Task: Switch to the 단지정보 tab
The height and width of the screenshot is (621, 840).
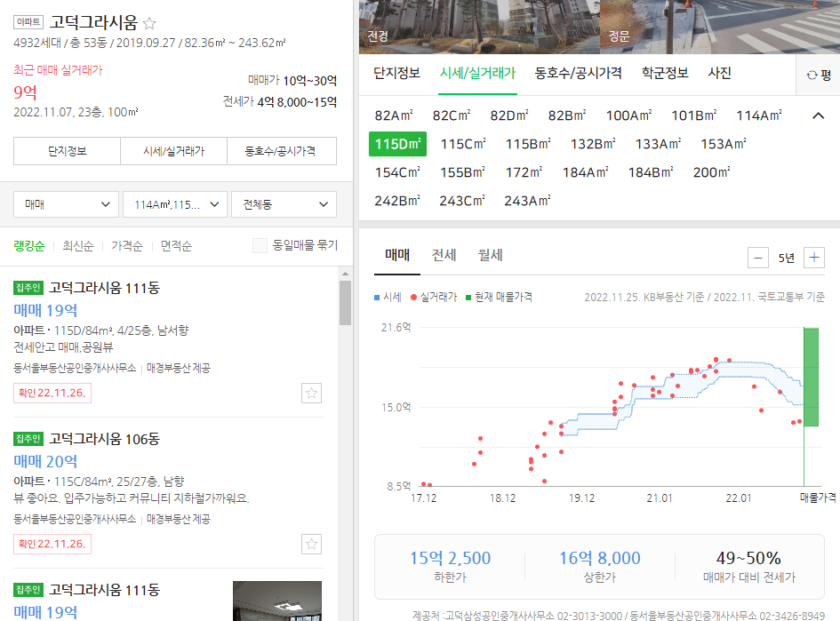Action: 397,74
